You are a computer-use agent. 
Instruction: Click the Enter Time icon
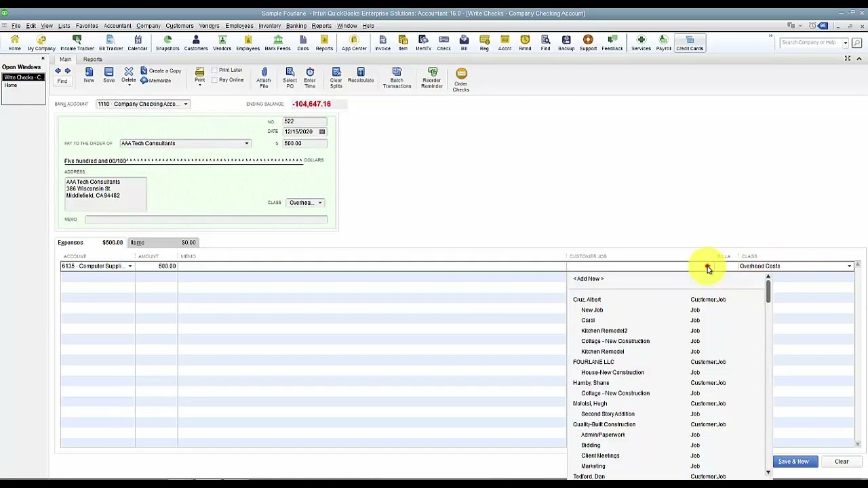point(310,78)
